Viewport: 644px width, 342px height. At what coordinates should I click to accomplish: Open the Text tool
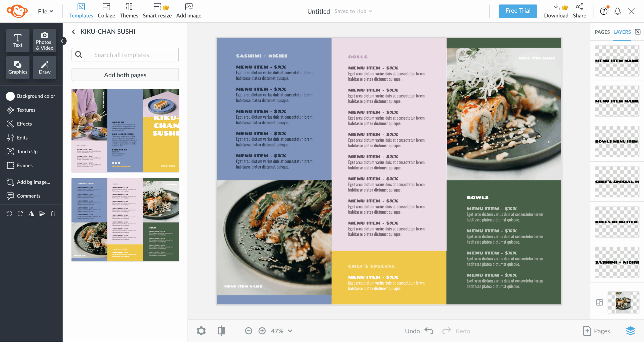pos(18,41)
